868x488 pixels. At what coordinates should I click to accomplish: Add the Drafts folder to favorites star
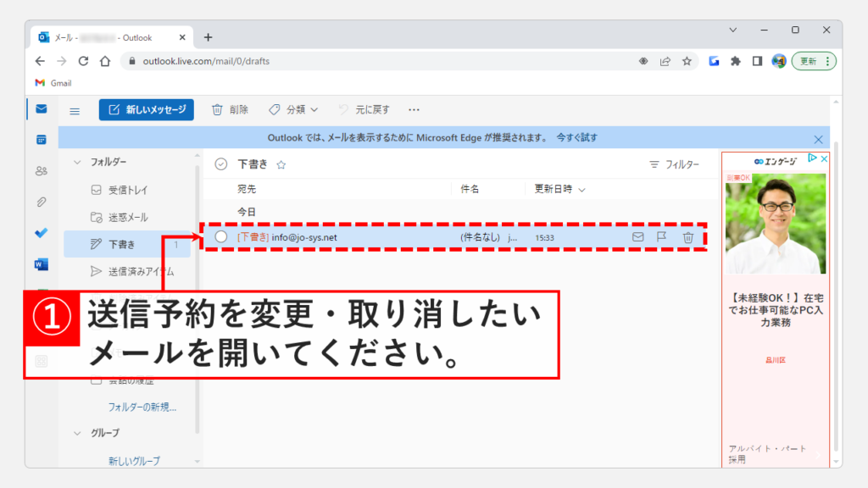(x=281, y=164)
